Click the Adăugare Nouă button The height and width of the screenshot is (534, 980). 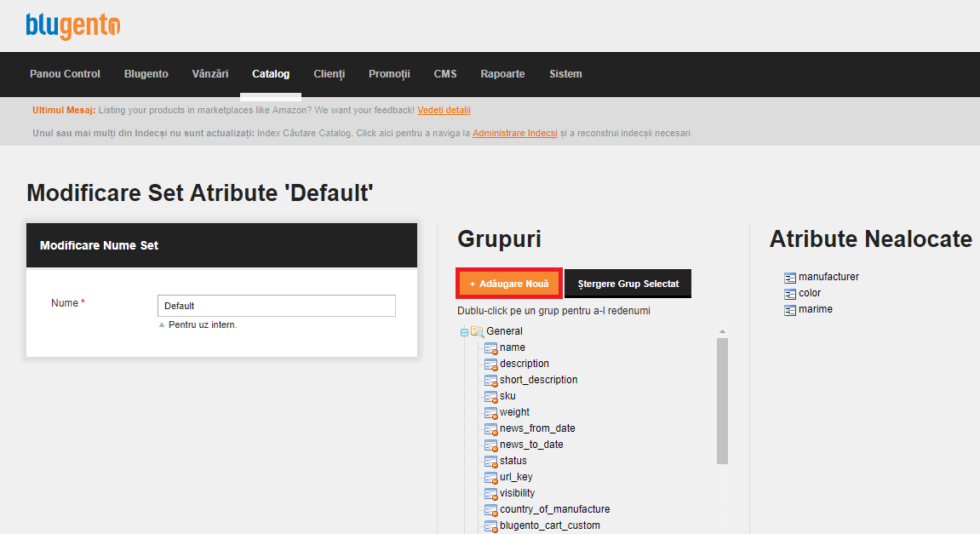tap(509, 284)
